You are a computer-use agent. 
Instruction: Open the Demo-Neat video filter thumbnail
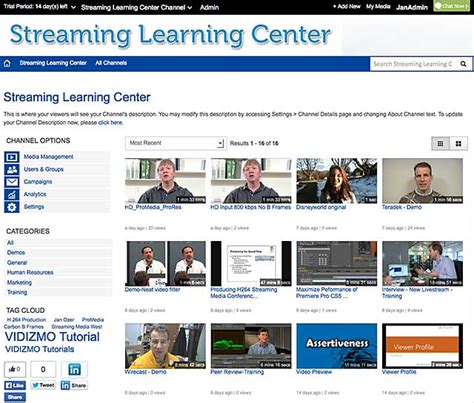(x=165, y=263)
